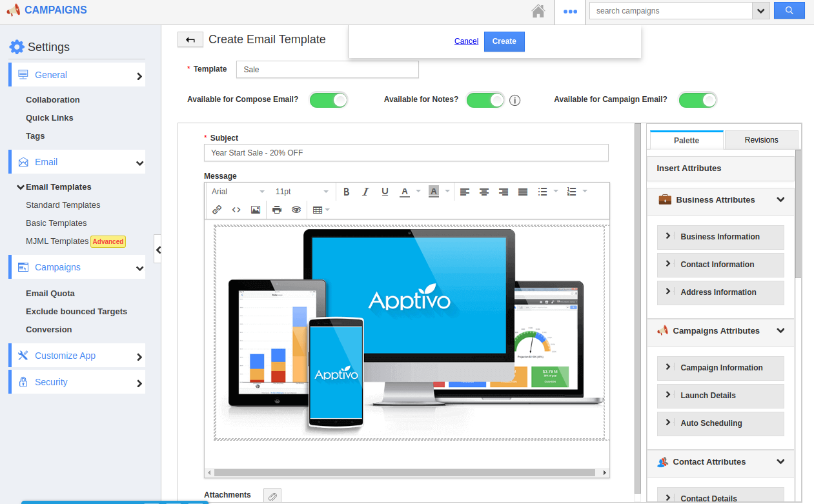Collapse the Campaigns settings section
814x504 pixels.
click(x=77, y=267)
